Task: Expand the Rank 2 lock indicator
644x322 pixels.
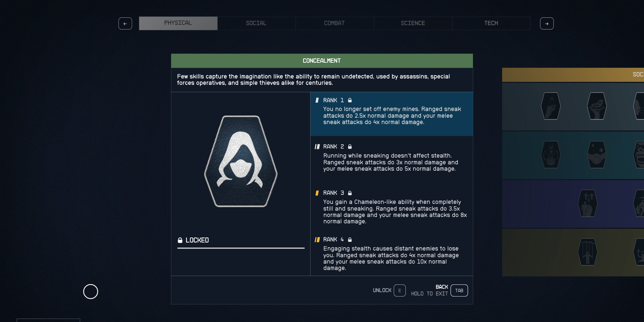Action: click(350, 147)
